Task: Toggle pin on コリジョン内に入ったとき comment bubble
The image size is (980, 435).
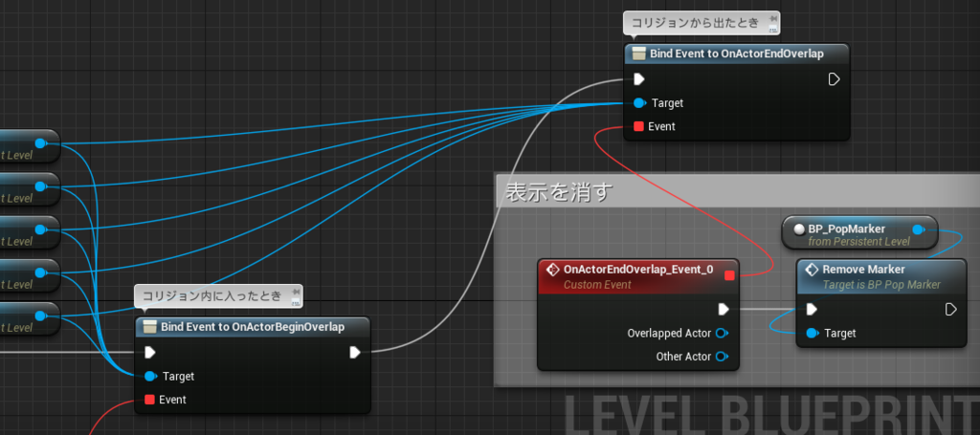Action: point(295,293)
